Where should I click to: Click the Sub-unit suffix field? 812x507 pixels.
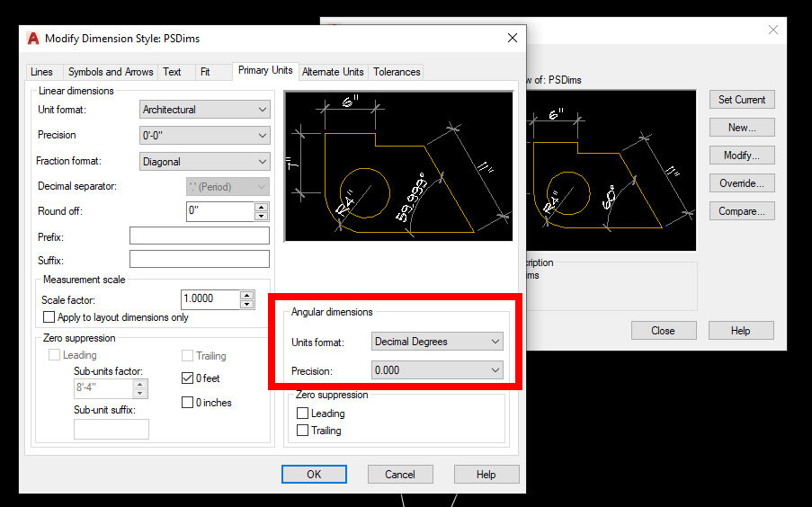[112, 429]
